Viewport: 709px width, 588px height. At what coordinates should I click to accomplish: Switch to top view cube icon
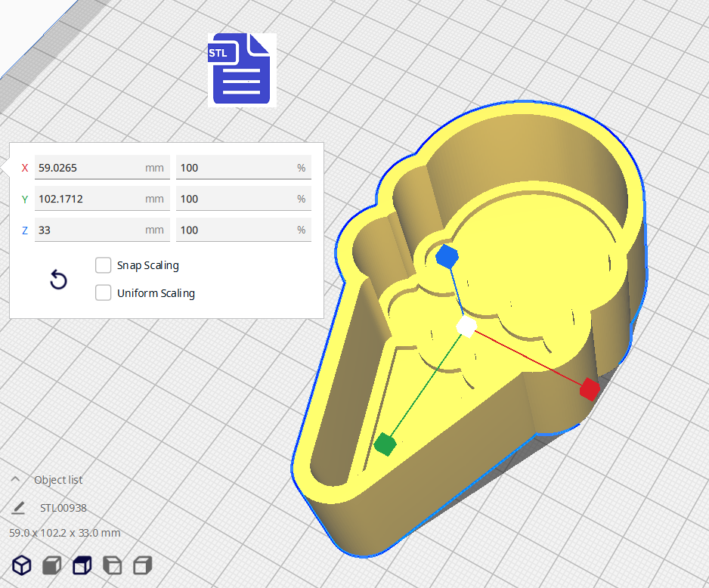click(82, 565)
